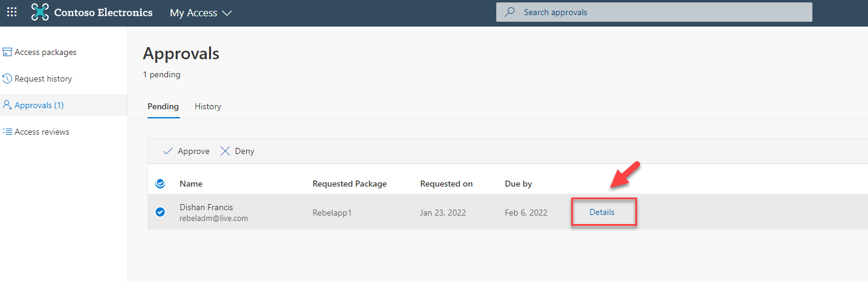Screen dimensions: 868x282
Task: Click the Deny X icon
Action: point(225,151)
